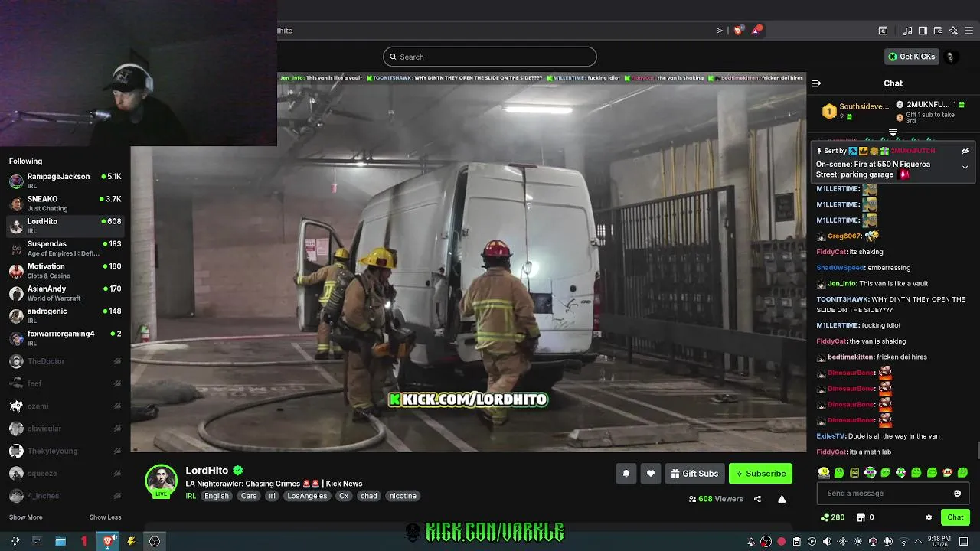Open LordHito's profile avatar with LIVE badge

pyautogui.click(x=162, y=481)
